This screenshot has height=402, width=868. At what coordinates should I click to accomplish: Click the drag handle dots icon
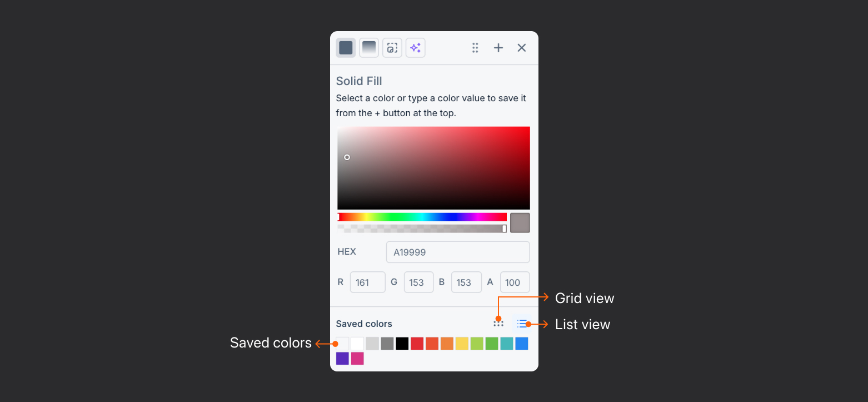click(475, 48)
